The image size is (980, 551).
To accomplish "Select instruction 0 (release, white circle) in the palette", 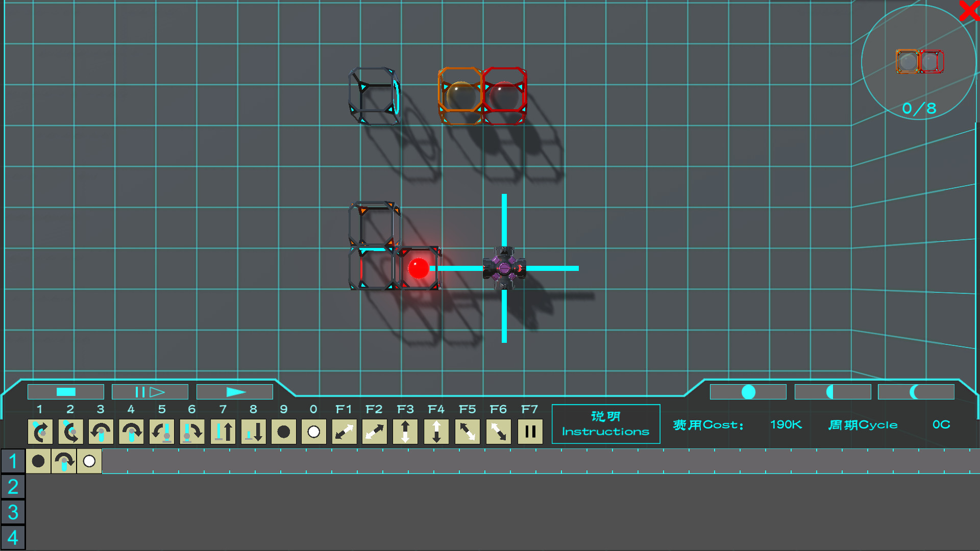I will (314, 432).
